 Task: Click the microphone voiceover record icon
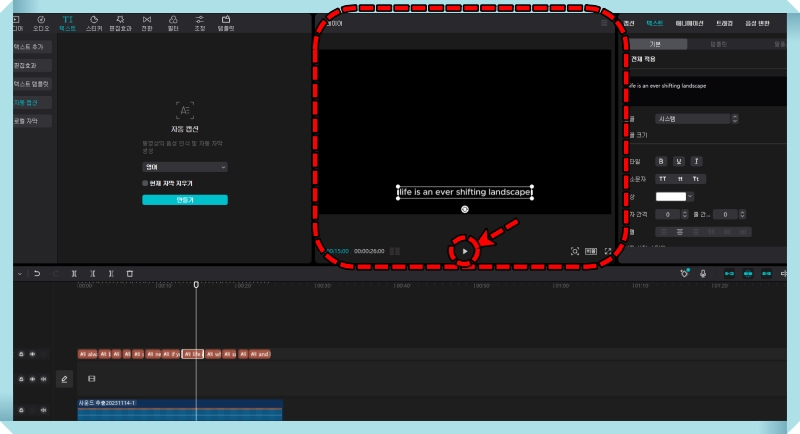coord(703,274)
